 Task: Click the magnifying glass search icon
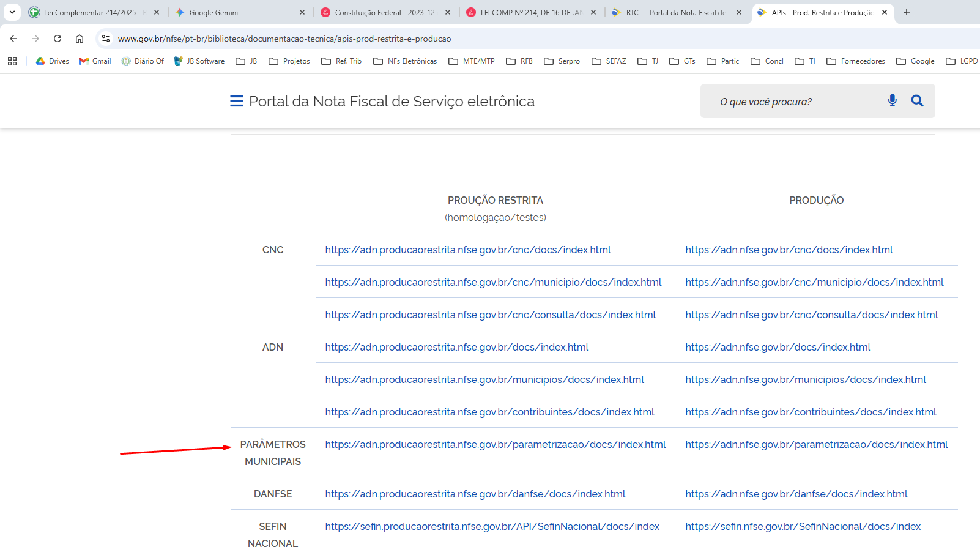(x=916, y=101)
